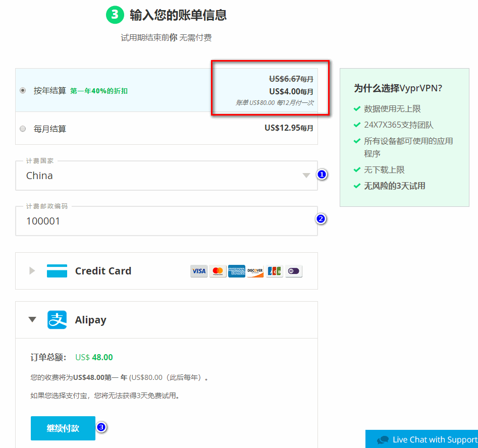
Task: Click the 账单 US$80.00 每12月付一次 note
Action: [x=275, y=103]
